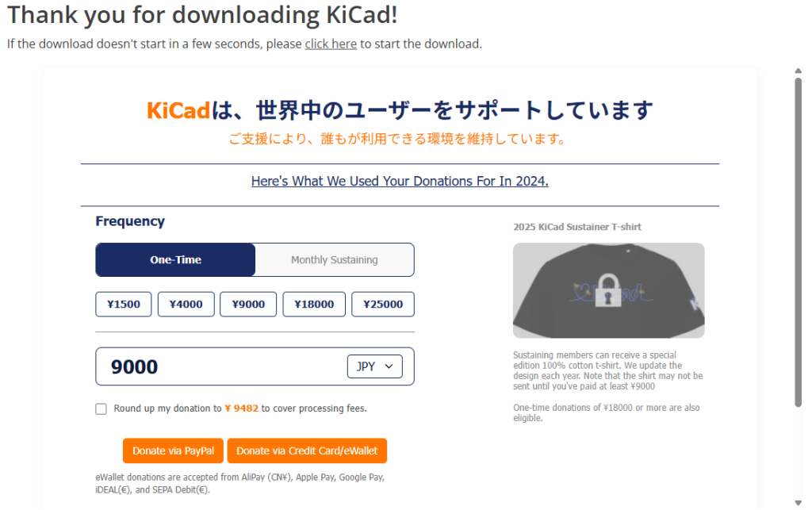This screenshot has width=812, height=510.
Task: Open the 'click here' download link
Action: coord(331,44)
